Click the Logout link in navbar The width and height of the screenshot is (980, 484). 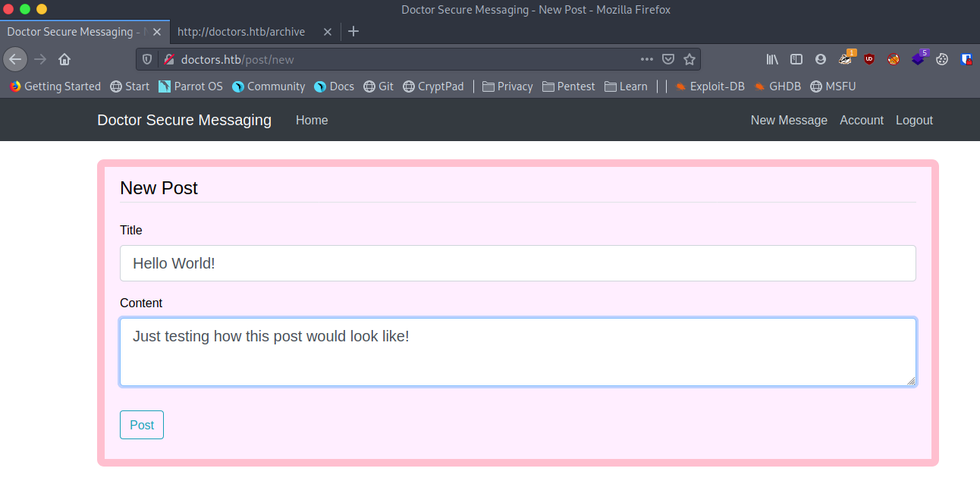[914, 120]
